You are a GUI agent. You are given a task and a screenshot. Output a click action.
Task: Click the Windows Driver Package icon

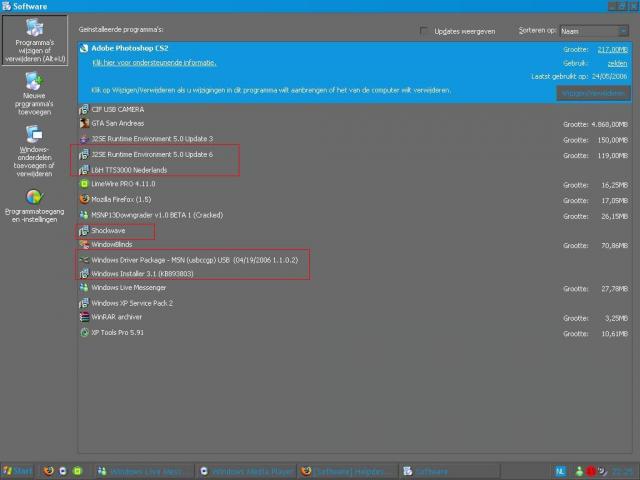[x=84, y=260]
